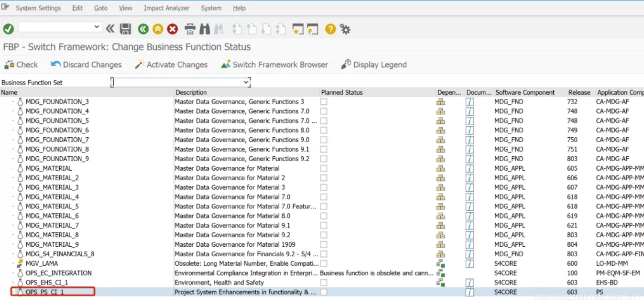Select the MDG_MATERIAL_2 tree row
The width and height of the screenshot is (644, 306).
[x=52, y=178]
